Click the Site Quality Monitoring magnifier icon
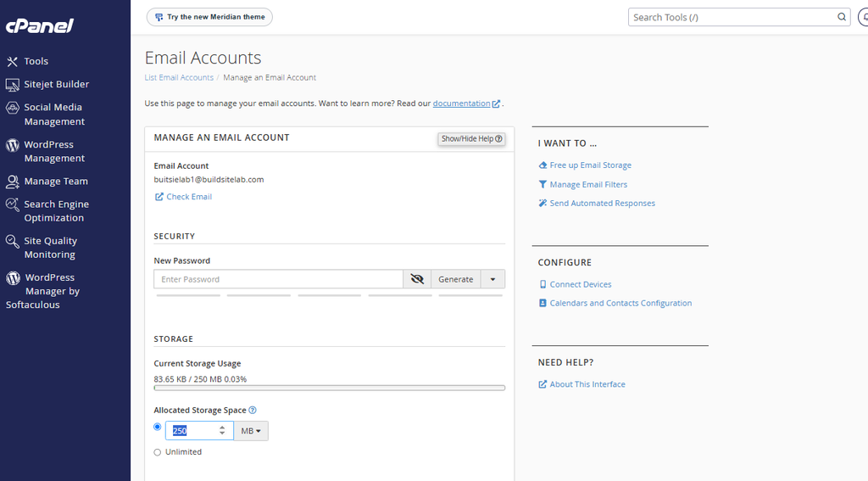The height and width of the screenshot is (481, 868). coord(12,241)
